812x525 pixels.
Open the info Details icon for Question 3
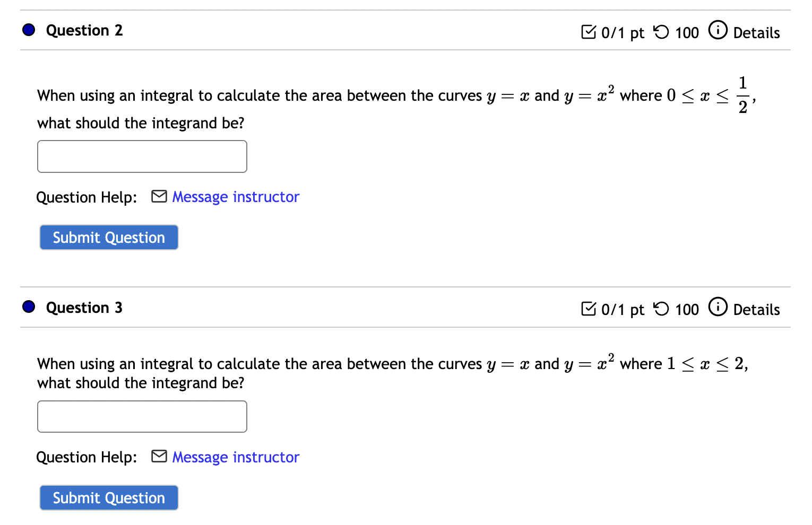point(719,307)
